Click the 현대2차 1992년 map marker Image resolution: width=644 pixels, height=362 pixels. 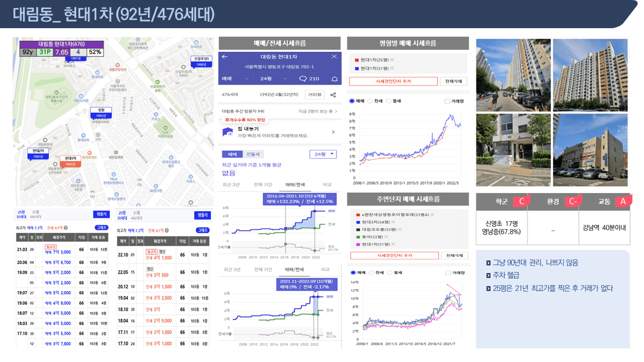tap(37, 153)
